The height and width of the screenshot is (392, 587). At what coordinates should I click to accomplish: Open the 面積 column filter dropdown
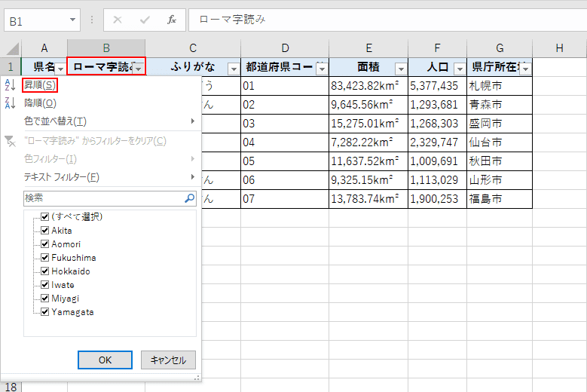coord(401,69)
